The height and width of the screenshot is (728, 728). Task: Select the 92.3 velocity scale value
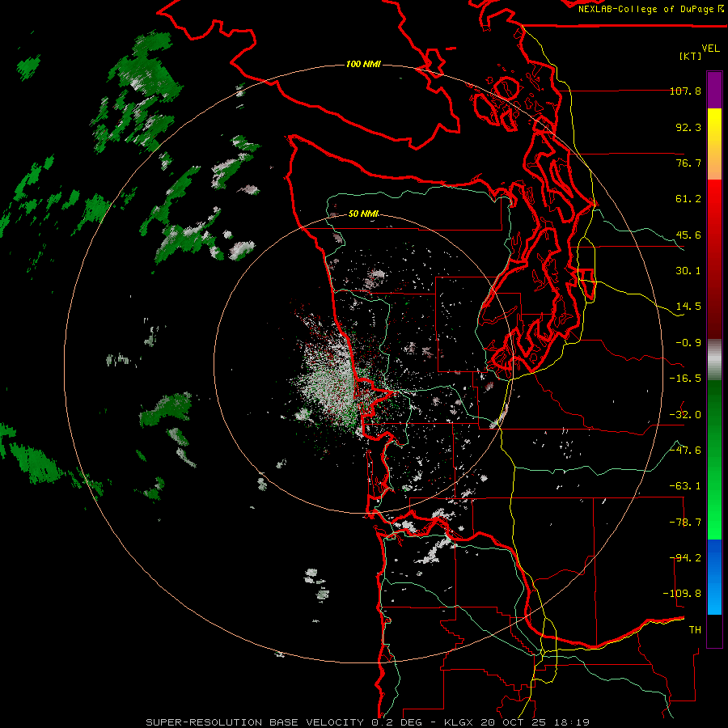688,127
